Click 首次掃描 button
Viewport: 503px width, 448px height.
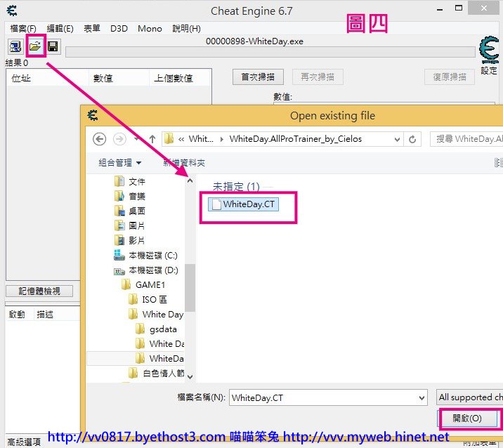[x=258, y=77]
